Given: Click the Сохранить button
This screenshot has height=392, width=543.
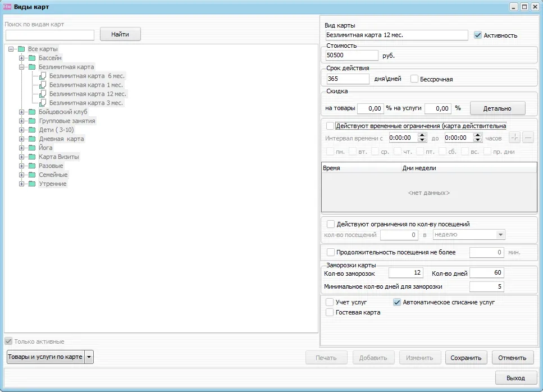Looking at the screenshot, I should click(x=466, y=358).
